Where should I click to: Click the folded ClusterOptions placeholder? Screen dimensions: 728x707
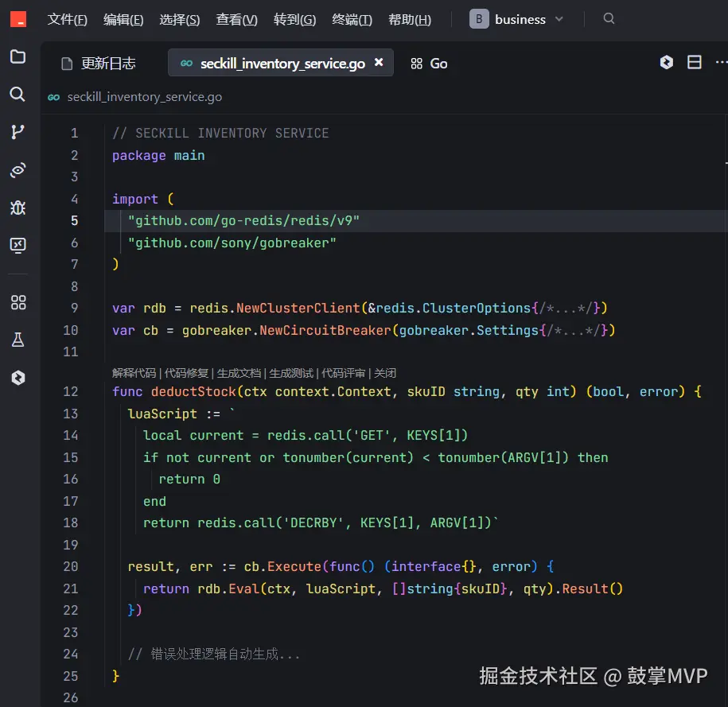pos(566,309)
